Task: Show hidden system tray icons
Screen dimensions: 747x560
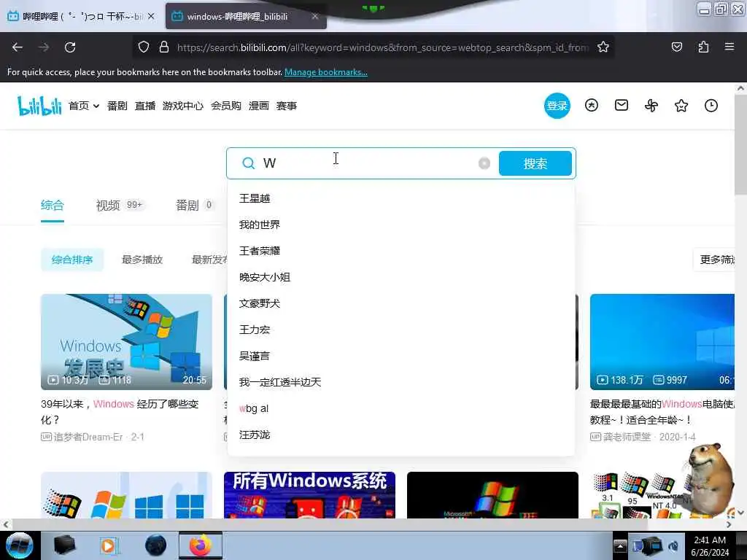Action: tap(620, 545)
